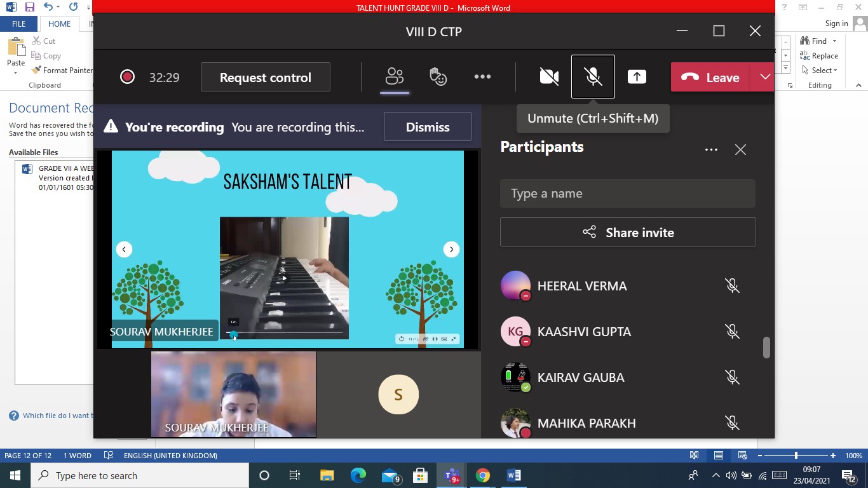Click Copy in the Word clipboard group
Image resolution: width=868 pixels, height=488 pixels.
point(46,56)
